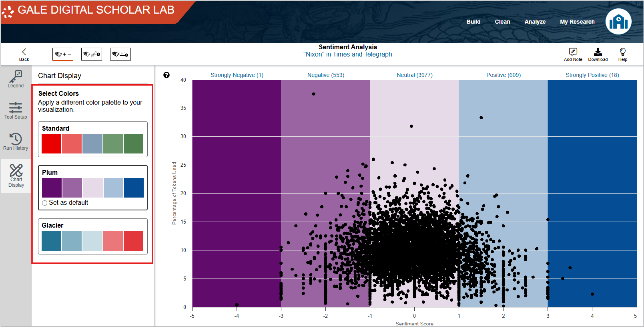This screenshot has height=327, width=644.
Task: Click the Add Note icon
Action: tap(573, 54)
